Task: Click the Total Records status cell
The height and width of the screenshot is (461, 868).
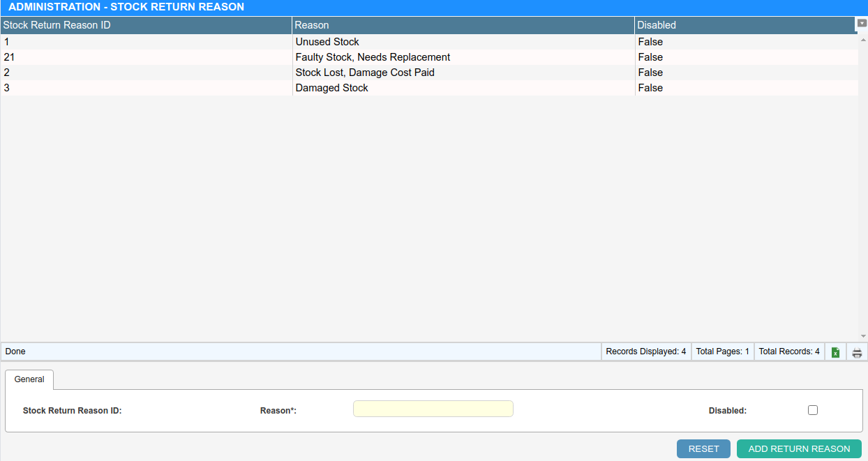Action: pyautogui.click(x=788, y=352)
